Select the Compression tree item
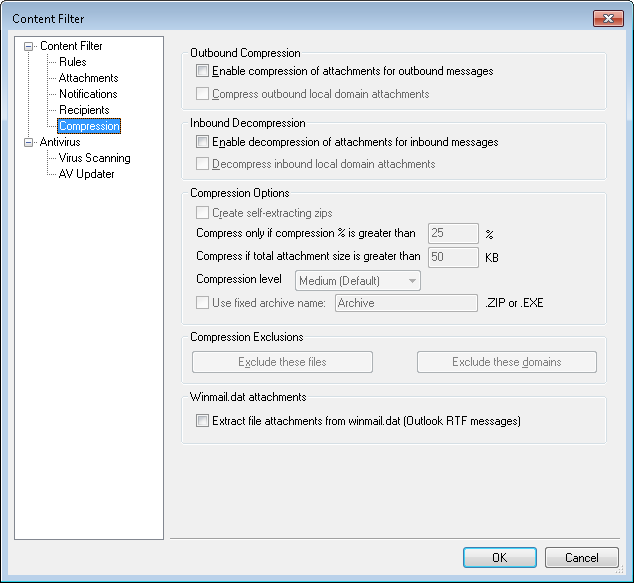Image resolution: width=634 pixels, height=583 pixels. pos(89,126)
